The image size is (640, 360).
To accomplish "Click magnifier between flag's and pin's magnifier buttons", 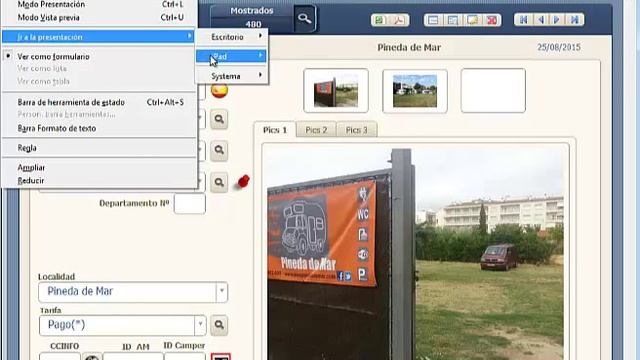I will 219,150.
